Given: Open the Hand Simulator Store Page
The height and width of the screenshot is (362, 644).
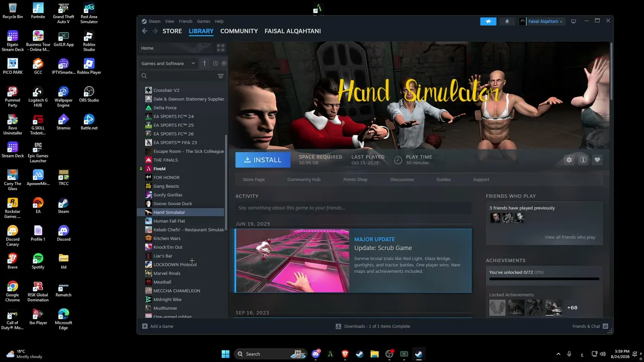Looking at the screenshot, I should click(x=254, y=179).
